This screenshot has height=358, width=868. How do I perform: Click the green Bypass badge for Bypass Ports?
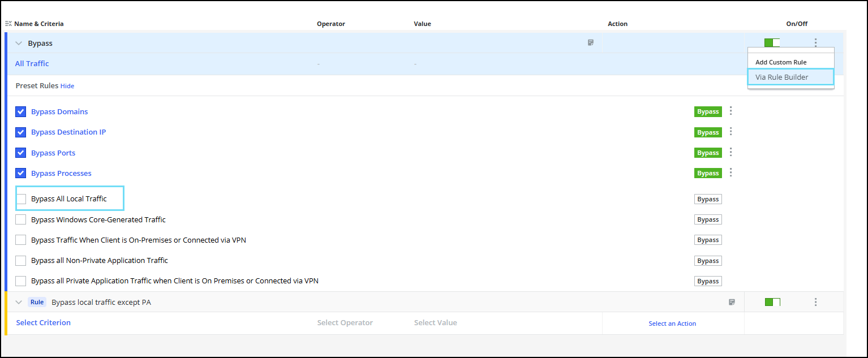pyautogui.click(x=708, y=153)
